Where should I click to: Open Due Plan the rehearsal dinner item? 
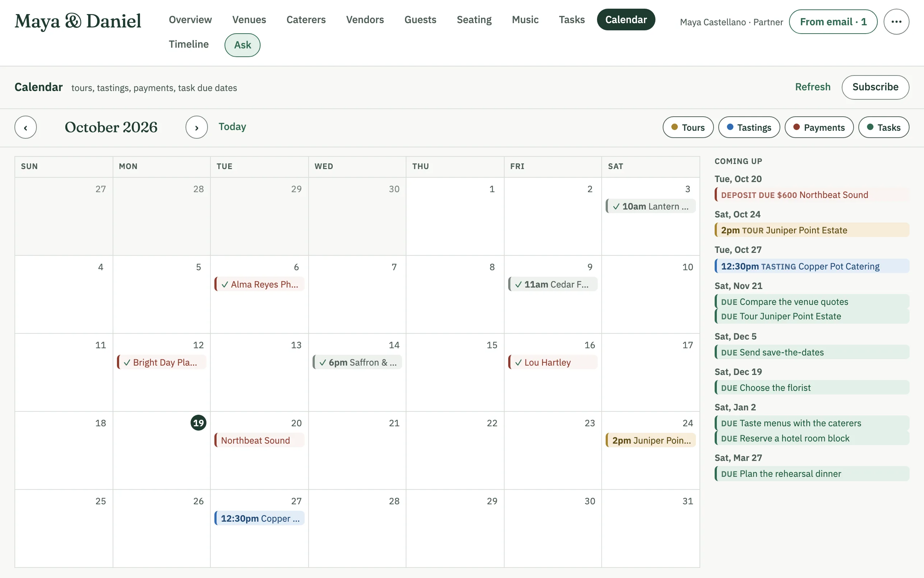812,474
